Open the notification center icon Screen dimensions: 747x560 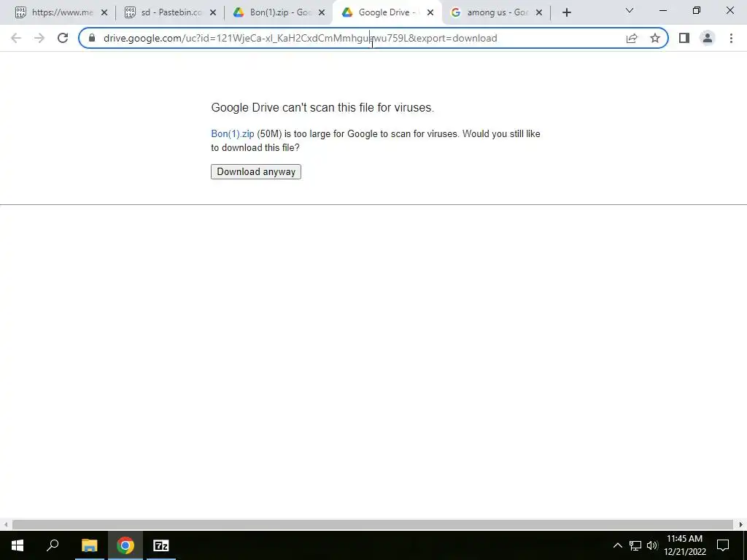(723, 545)
